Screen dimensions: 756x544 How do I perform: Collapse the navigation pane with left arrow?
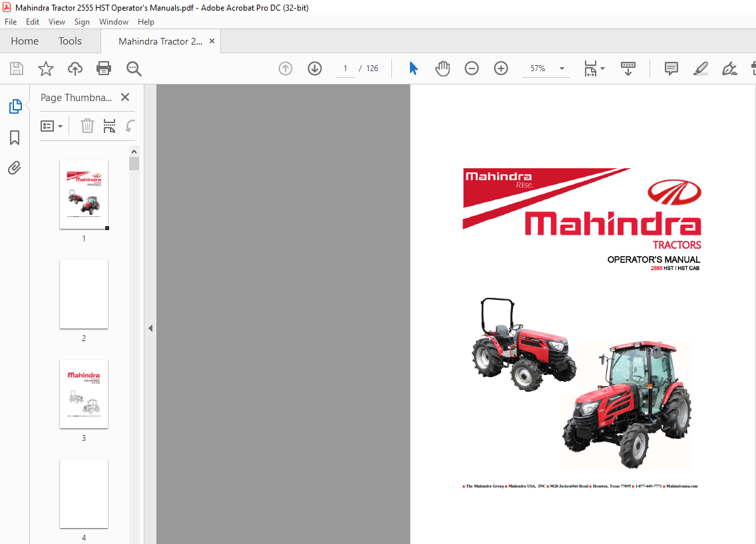150,328
